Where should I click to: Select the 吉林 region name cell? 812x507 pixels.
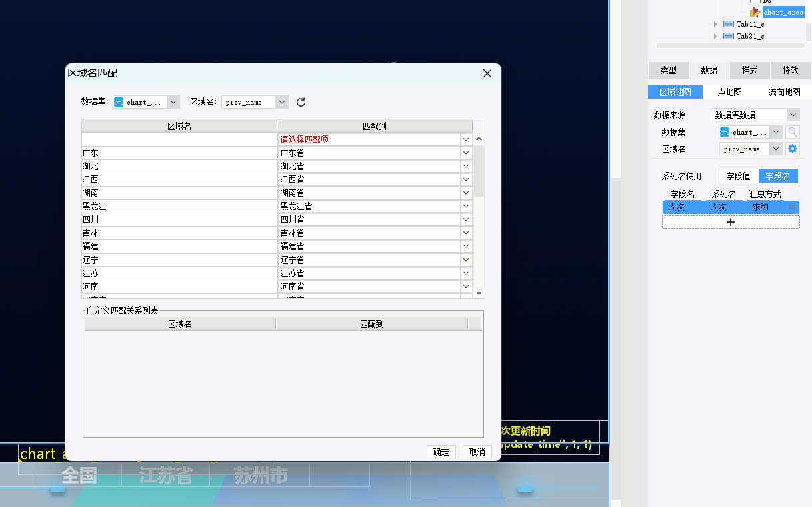pyautogui.click(x=179, y=233)
